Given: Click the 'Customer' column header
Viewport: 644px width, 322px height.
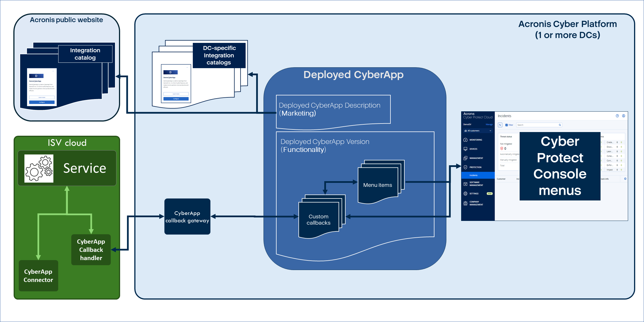Looking at the screenshot, I should [501, 179].
